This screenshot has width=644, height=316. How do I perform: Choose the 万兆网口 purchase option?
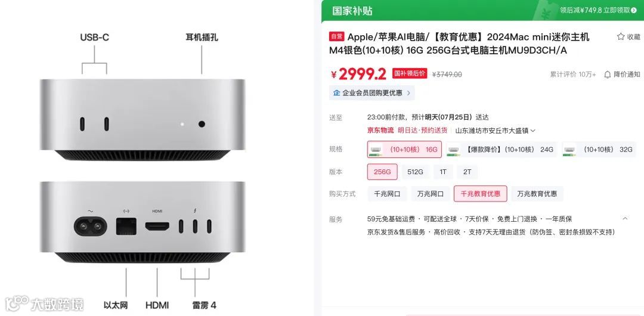pos(431,194)
